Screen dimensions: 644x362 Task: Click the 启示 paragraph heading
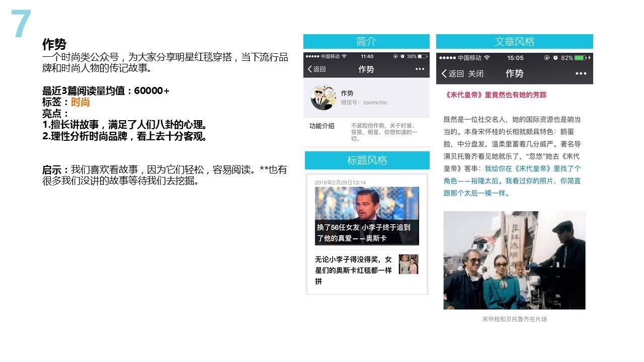(56, 170)
